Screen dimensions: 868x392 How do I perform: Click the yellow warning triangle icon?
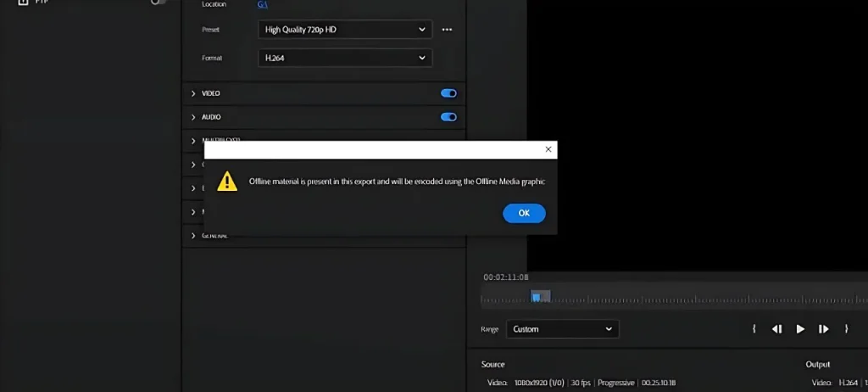227,182
